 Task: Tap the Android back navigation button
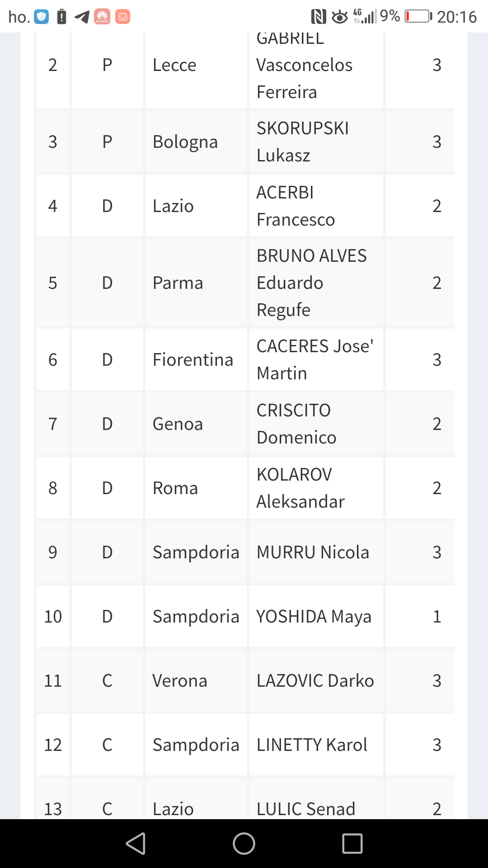(x=136, y=844)
